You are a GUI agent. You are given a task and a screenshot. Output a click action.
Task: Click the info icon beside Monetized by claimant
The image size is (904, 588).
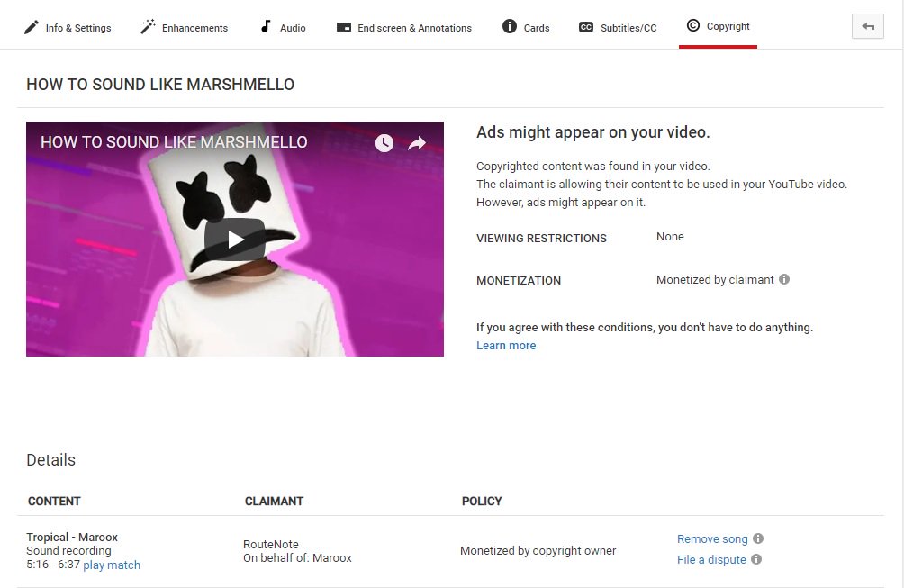(784, 279)
